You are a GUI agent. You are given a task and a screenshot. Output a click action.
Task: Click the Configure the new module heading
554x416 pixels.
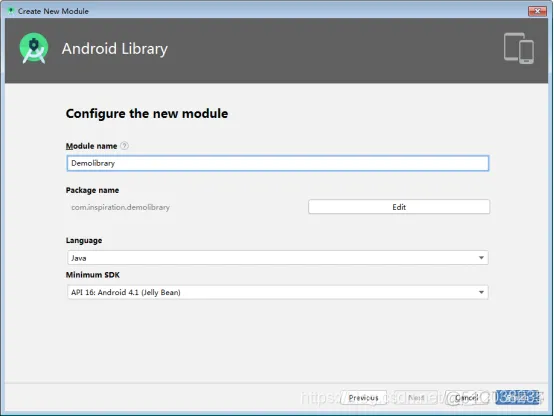(x=147, y=114)
